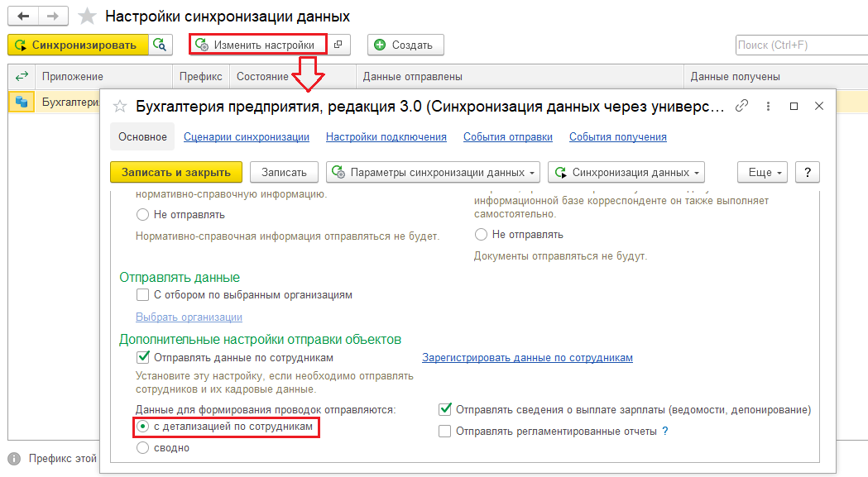Image resolution: width=868 pixels, height=477 pixels.
Task: Open События отправки tab
Action: 507,136
